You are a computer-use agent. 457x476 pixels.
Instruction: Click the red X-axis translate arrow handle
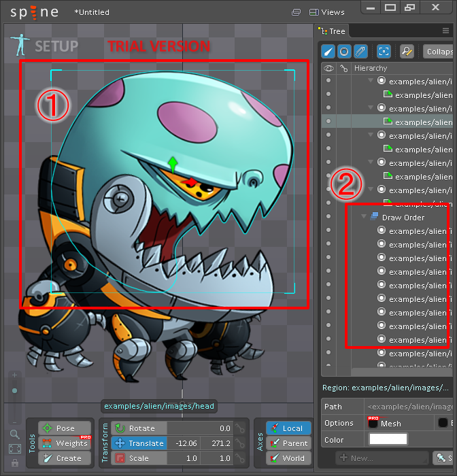(190, 182)
